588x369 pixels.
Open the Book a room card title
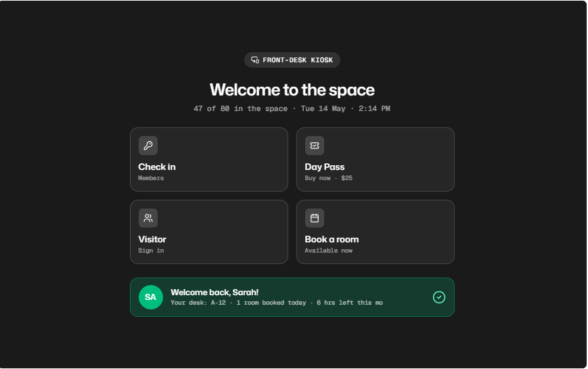coord(332,240)
